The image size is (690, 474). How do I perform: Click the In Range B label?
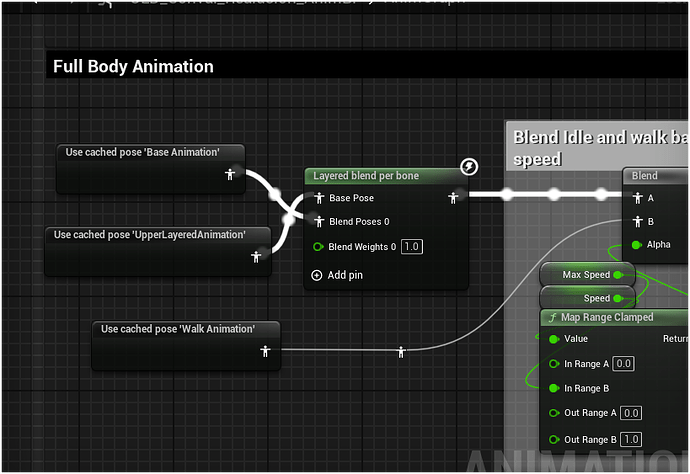pyautogui.click(x=586, y=388)
